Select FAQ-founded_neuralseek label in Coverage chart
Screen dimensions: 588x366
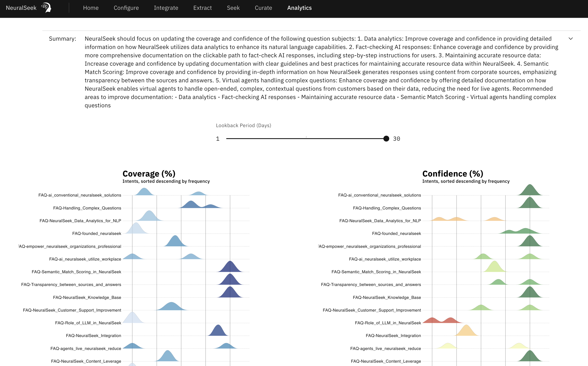tap(96, 234)
